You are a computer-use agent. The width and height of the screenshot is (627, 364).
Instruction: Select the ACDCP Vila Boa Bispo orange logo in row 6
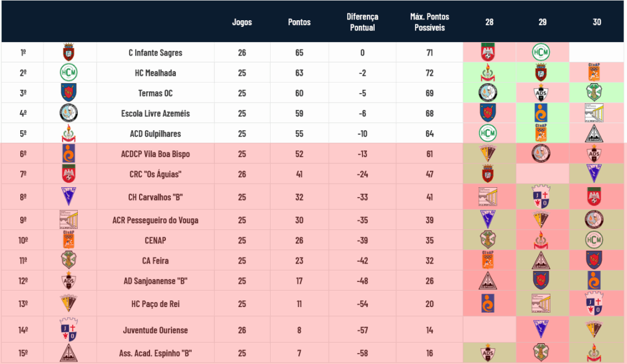pos(69,154)
